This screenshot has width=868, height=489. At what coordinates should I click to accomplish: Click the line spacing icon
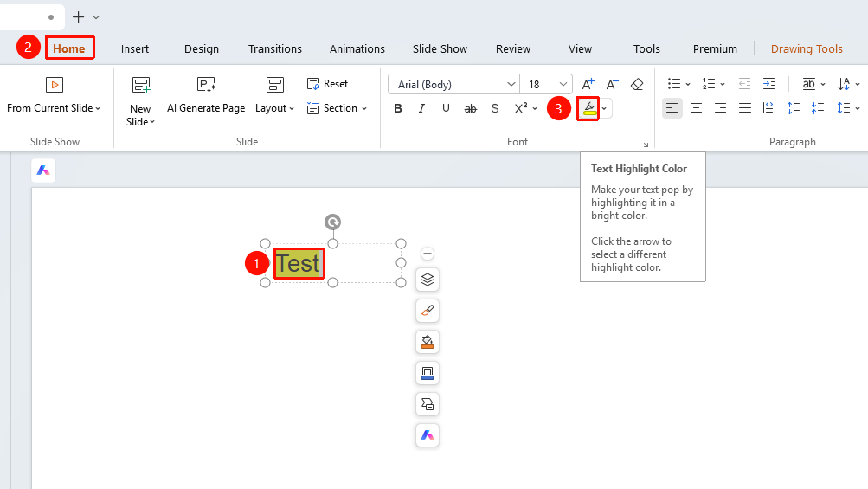click(844, 108)
